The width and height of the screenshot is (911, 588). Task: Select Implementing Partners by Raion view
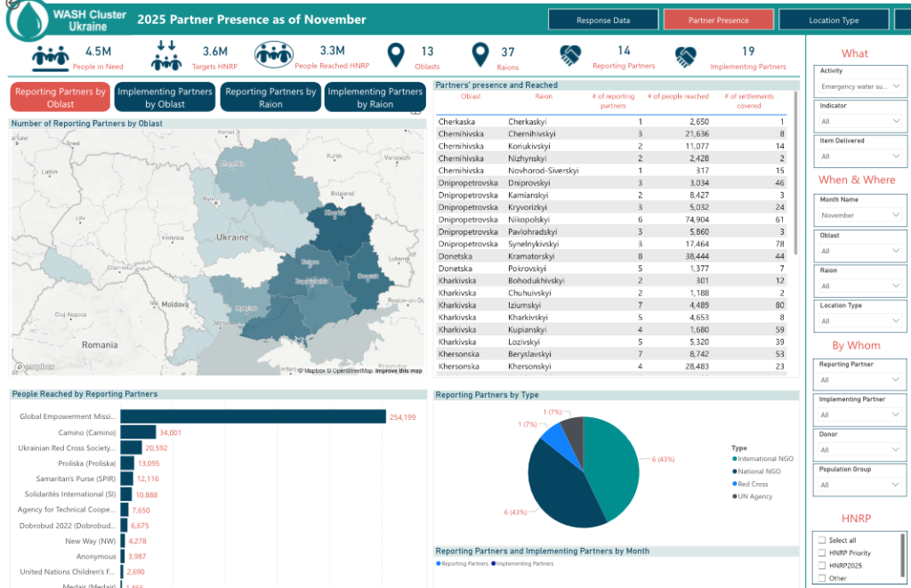click(375, 98)
